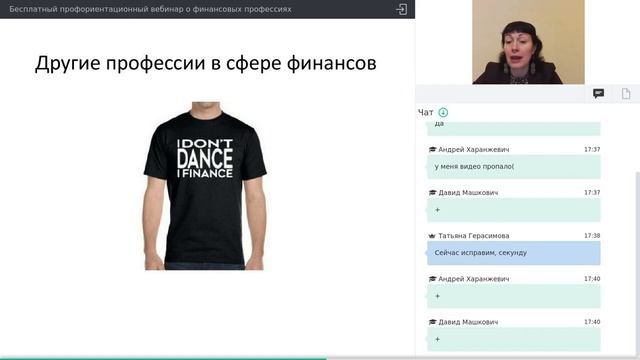
Task: Click the webinar progress bar at bottom
Action: point(320,358)
